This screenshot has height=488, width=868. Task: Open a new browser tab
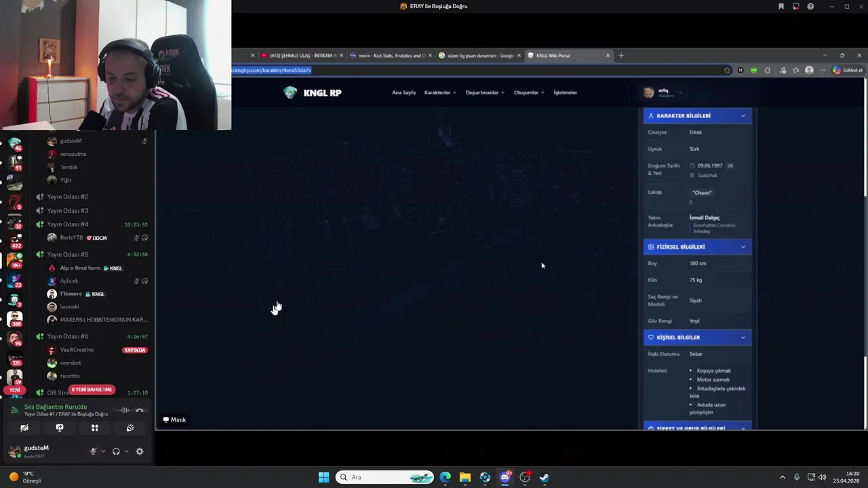pos(621,56)
